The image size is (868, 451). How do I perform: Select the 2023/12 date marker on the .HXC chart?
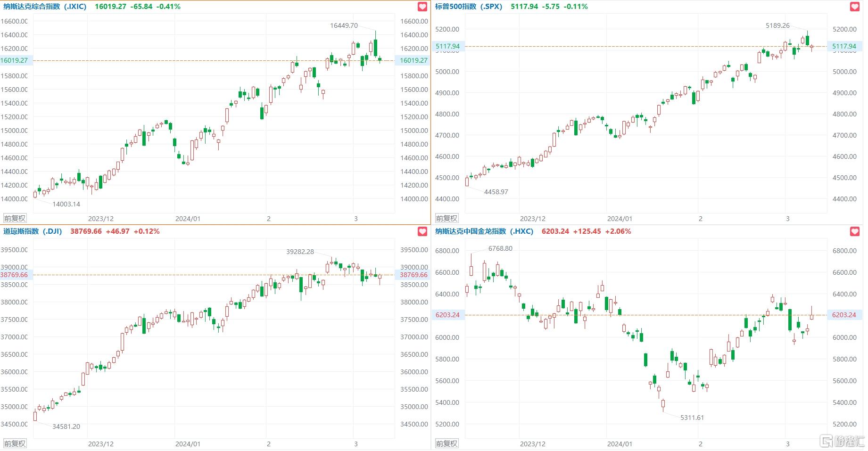coord(532,444)
